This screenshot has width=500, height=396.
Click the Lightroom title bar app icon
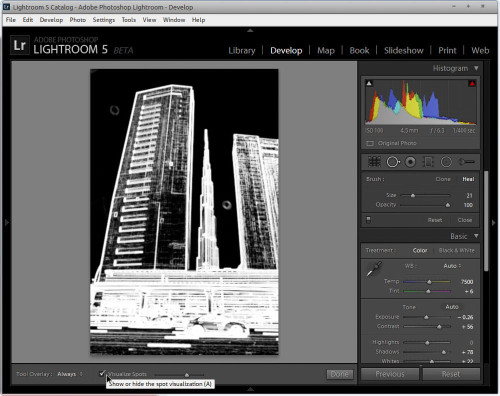pyautogui.click(x=6, y=7)
